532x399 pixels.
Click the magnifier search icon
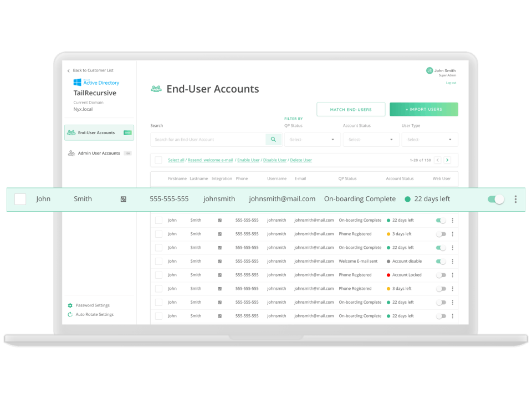click(x=273, y=140)
